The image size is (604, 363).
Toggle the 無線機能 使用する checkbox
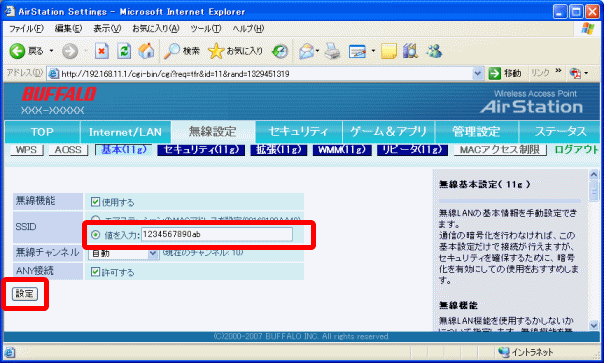pyautogui.click(x=95, y=202)
